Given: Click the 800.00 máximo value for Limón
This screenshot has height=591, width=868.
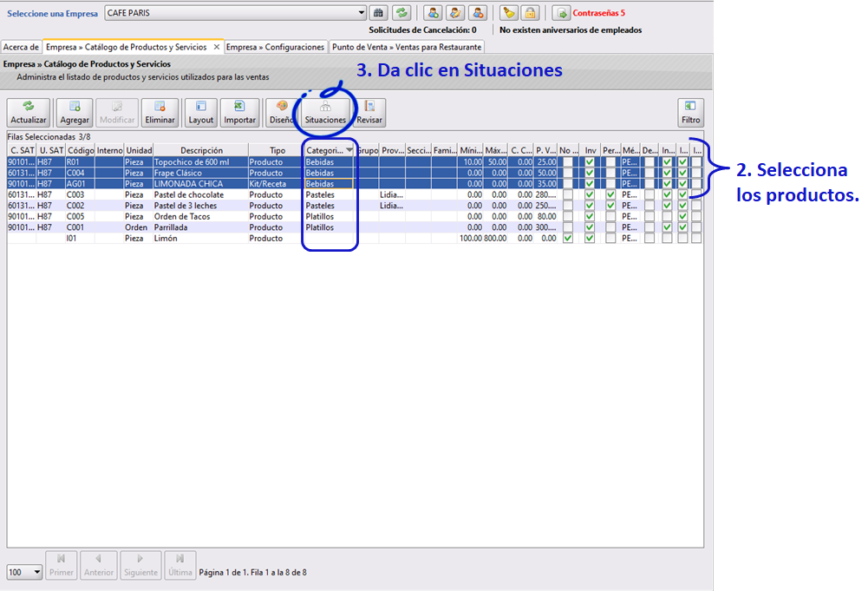Looking at the screenshot, I should pyautogui.click(x=495, y=238).
